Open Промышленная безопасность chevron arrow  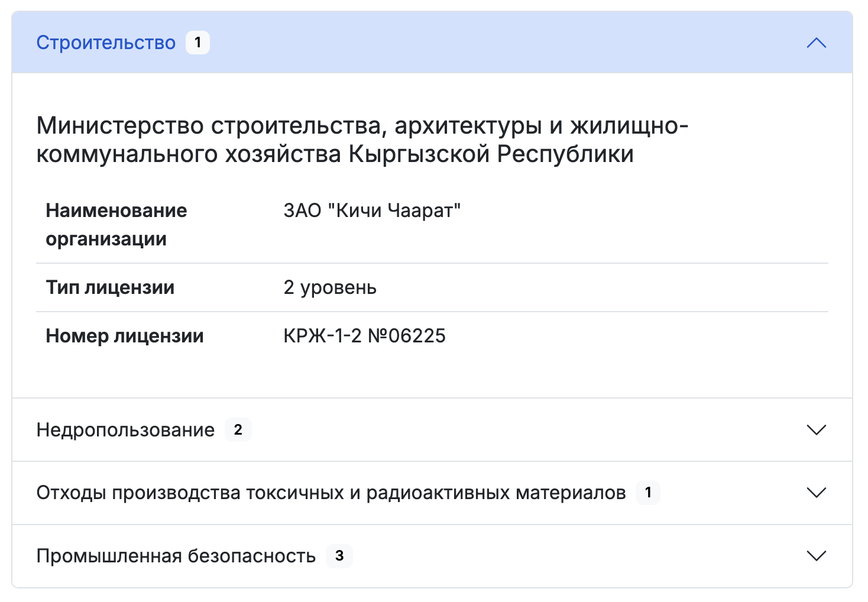(x=816, y=556)
